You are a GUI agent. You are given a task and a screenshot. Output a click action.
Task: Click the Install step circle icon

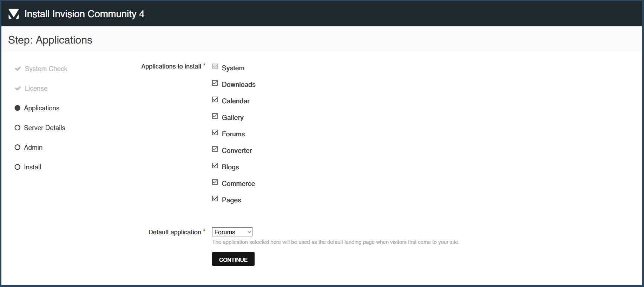pos(18,167)
